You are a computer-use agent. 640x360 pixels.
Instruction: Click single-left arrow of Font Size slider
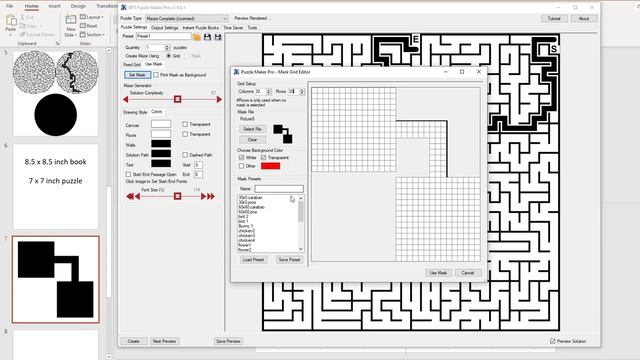138,196
